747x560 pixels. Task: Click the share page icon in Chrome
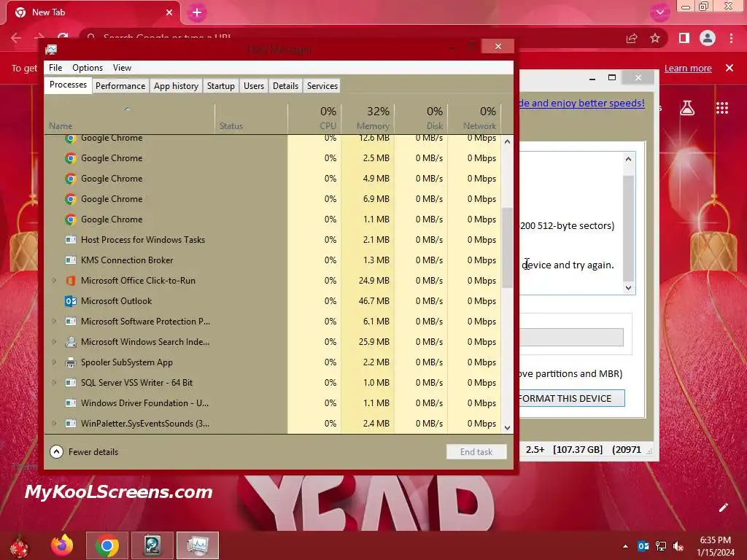pyautogui.click(x=632, y=38)
